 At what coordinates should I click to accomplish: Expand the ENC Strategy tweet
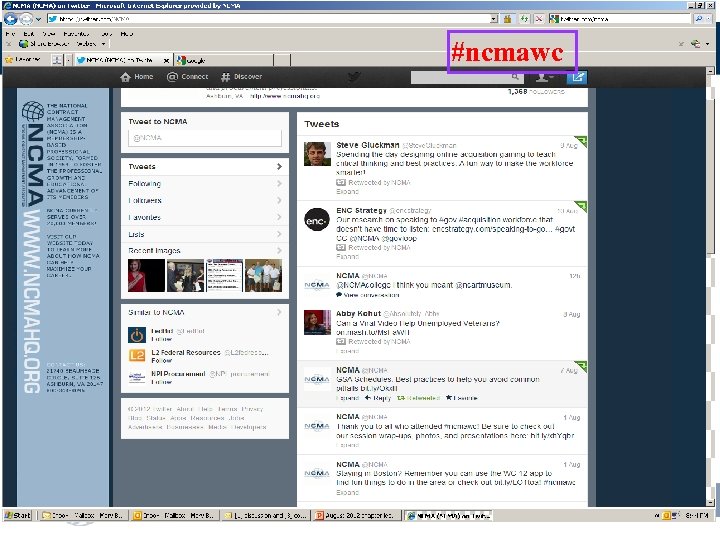point(347,257)
